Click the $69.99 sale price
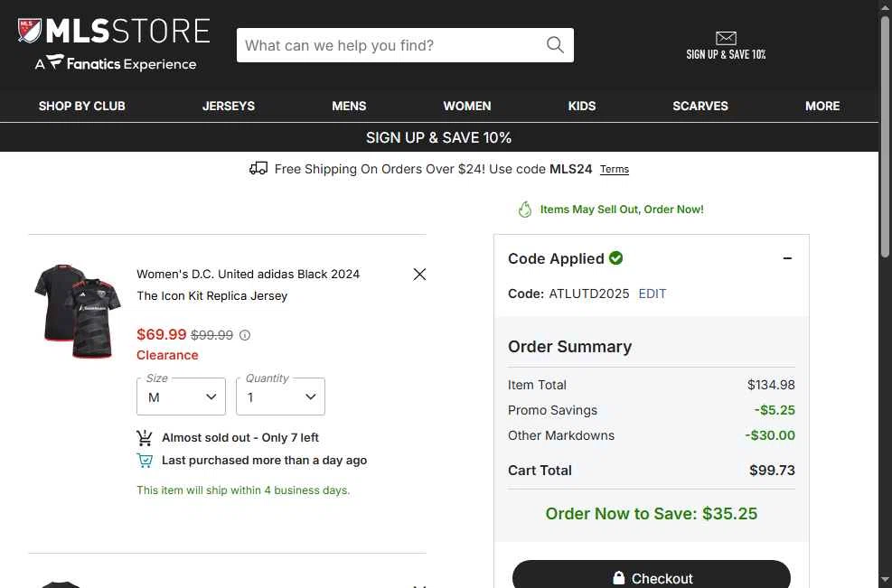892x588 pixels. 162,334
